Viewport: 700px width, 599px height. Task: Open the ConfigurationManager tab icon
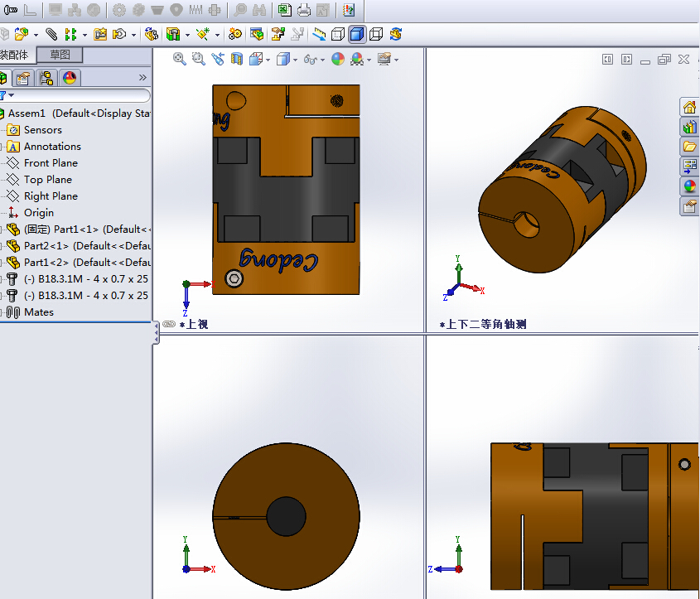pos(46,78)
